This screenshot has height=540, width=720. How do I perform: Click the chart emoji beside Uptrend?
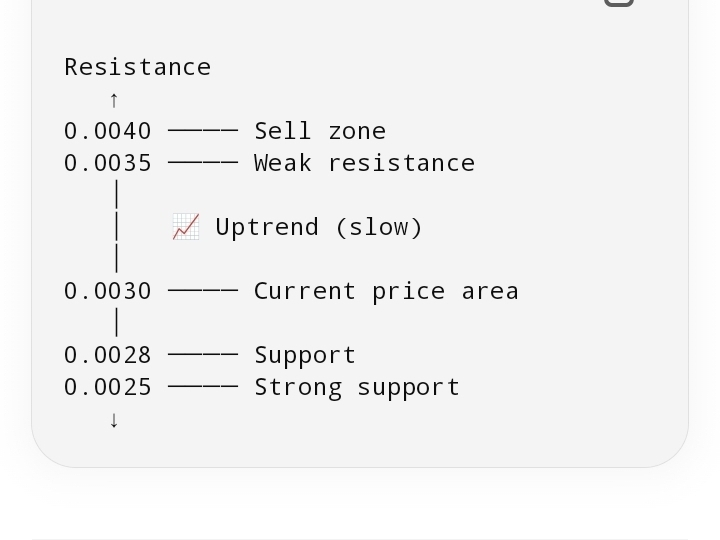(x=186, y=227)
